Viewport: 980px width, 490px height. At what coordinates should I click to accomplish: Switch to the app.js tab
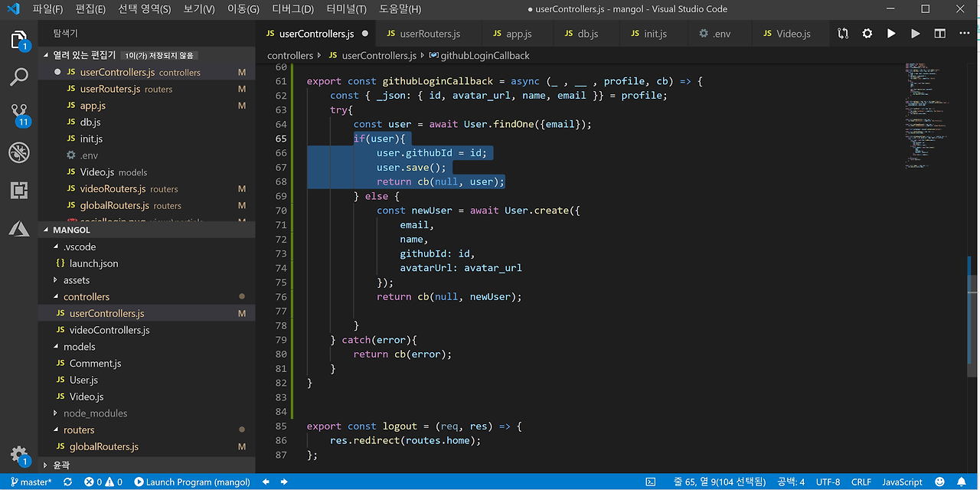pyautogui.click(x=518, y=34)
